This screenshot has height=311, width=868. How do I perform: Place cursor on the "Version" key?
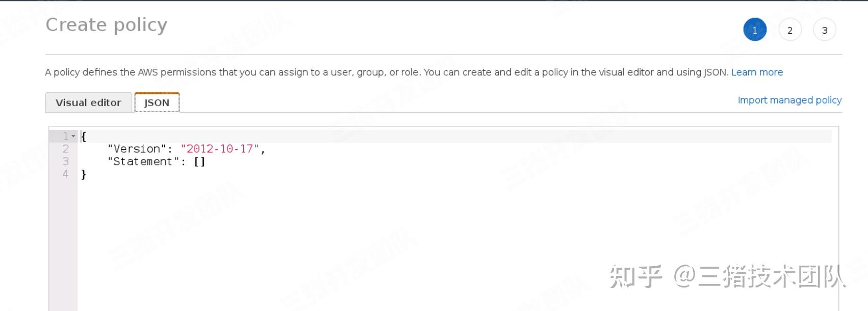point(137,149)
